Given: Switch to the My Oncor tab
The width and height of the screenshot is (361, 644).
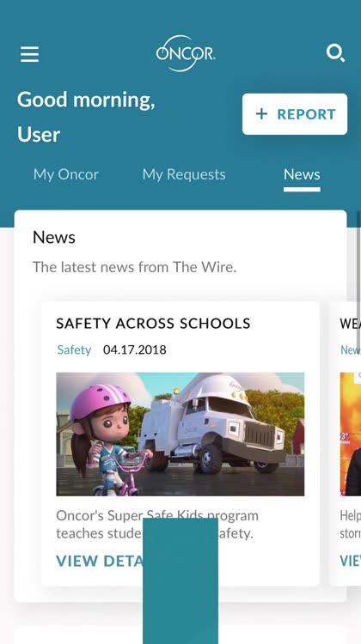Looking at the screenshot, I should [x=66, y=174].
